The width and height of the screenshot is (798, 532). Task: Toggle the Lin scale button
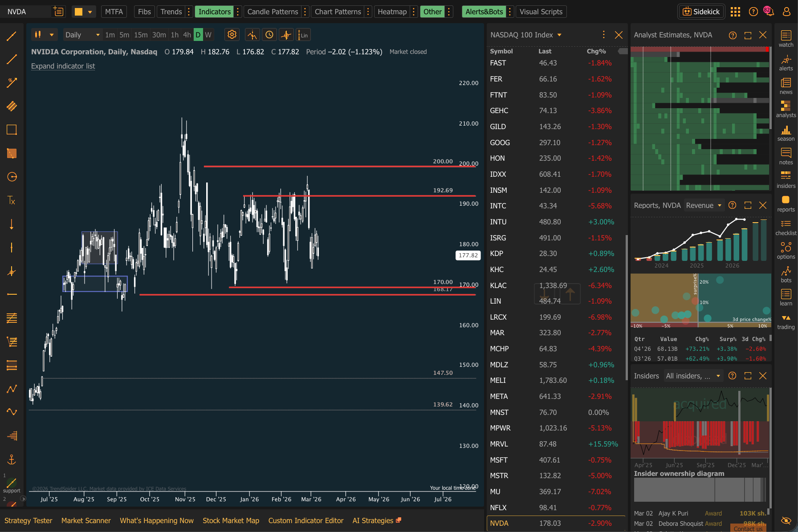click(303, 35)
